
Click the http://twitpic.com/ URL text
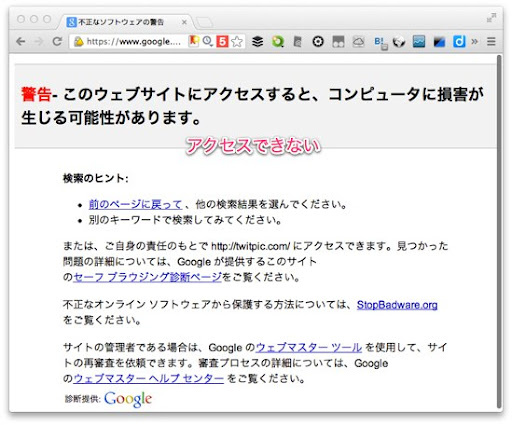251,246
